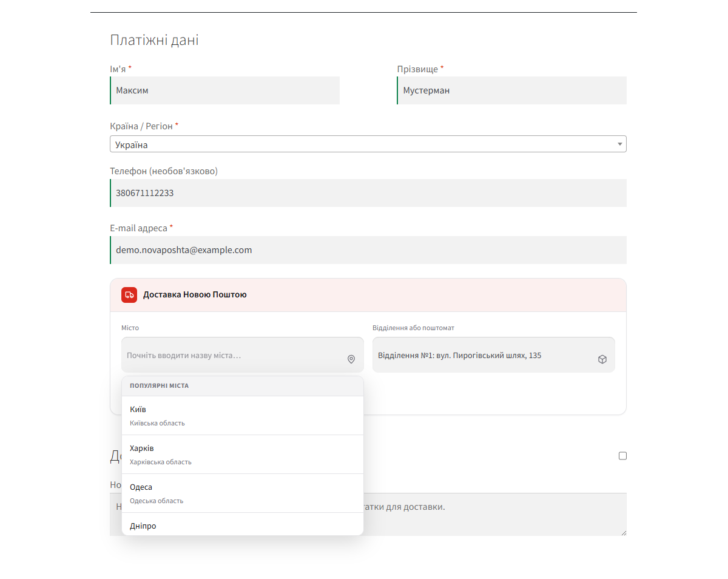
Task: Focus the Ім'я field containing Максим
Action: pos(225,90)
